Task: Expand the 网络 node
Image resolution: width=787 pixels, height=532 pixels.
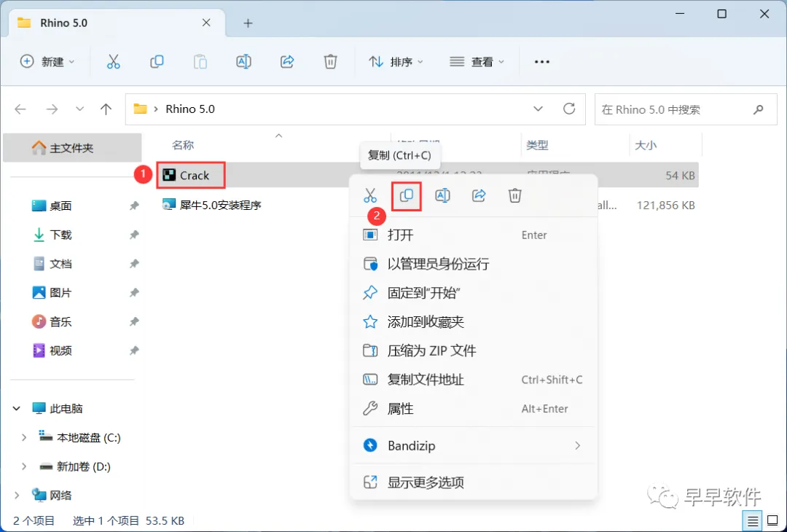Action: (x=17, y=496)
